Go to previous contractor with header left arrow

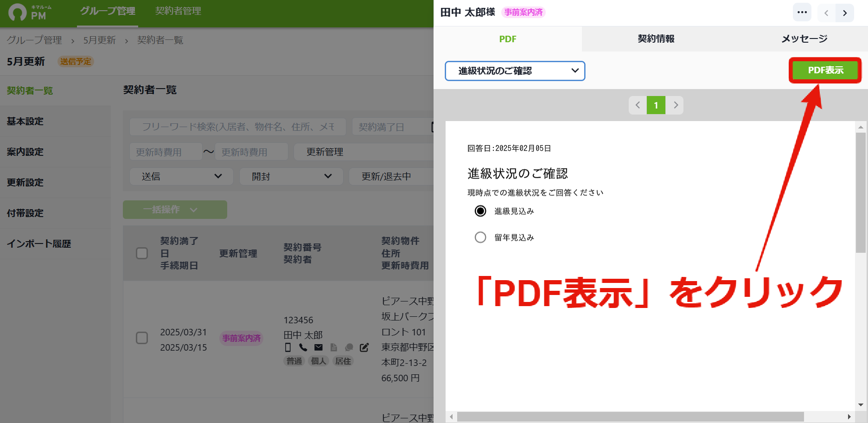pyautogui.click(x=826, y=13)
